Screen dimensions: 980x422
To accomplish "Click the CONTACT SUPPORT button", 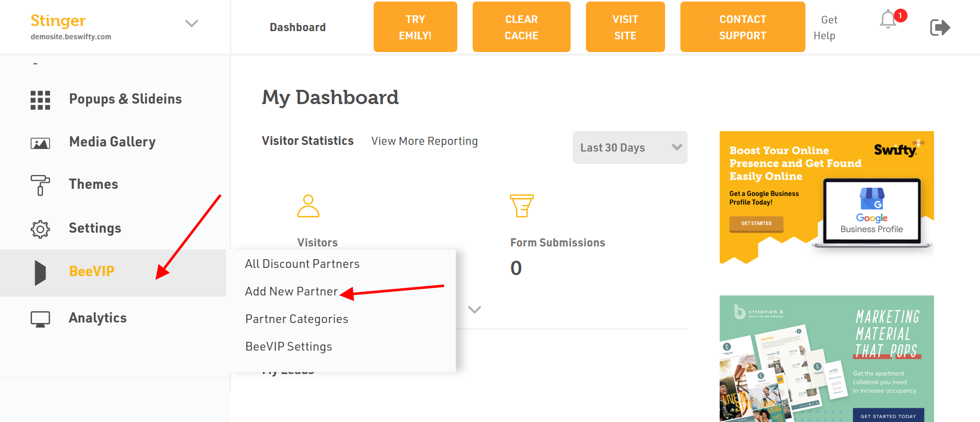I will 743,27.
